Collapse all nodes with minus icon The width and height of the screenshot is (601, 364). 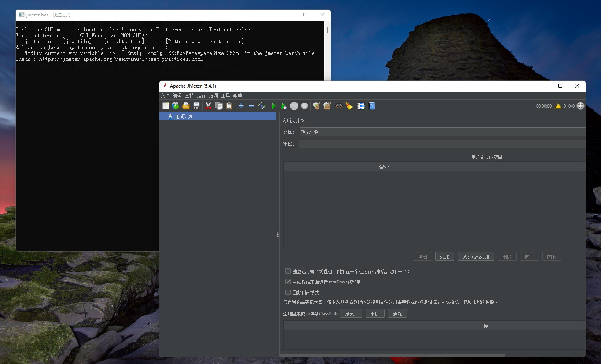pyautogui.click(x=251, y=106)
